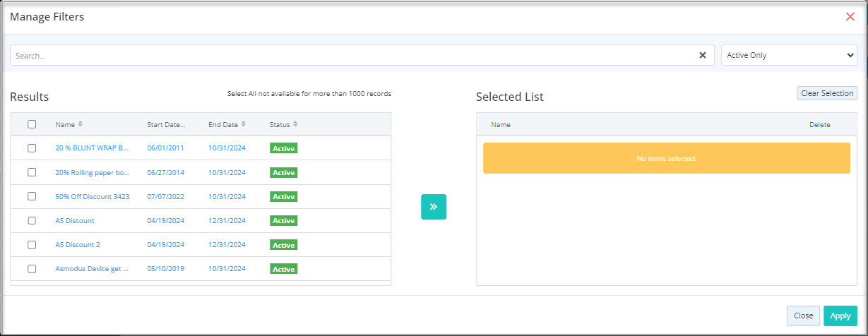
Task: Click the Close button at bottom
Action: pos(804,316)
